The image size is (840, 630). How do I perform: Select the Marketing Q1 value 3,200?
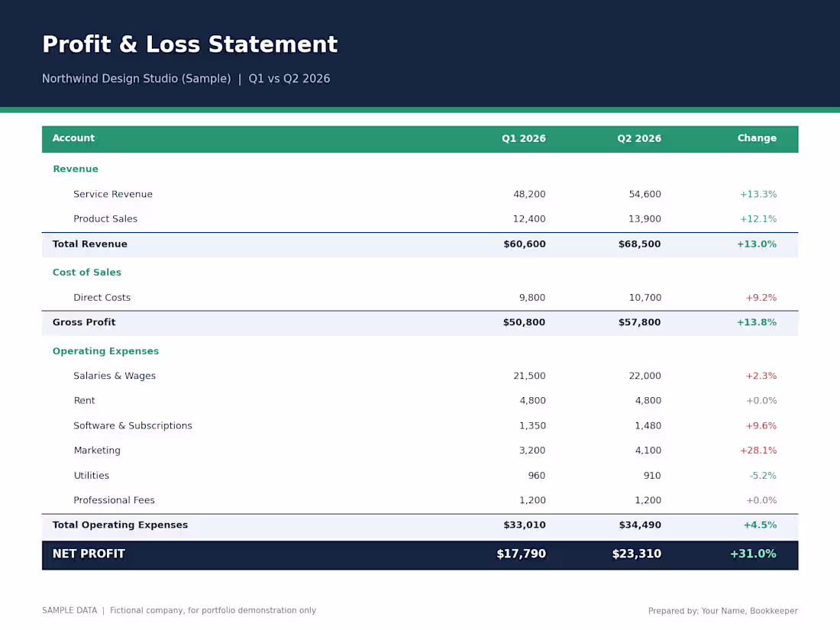[x=532, y=450]
